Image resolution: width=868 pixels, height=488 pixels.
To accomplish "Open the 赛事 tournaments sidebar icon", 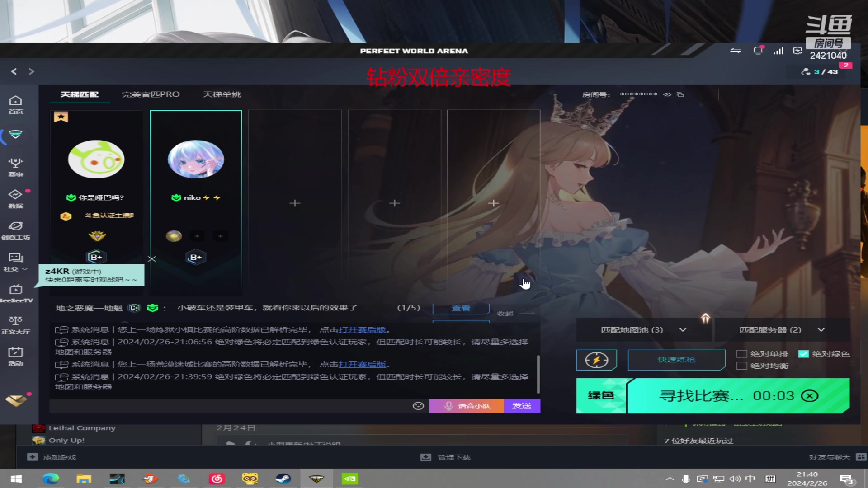I will [15, 167].
